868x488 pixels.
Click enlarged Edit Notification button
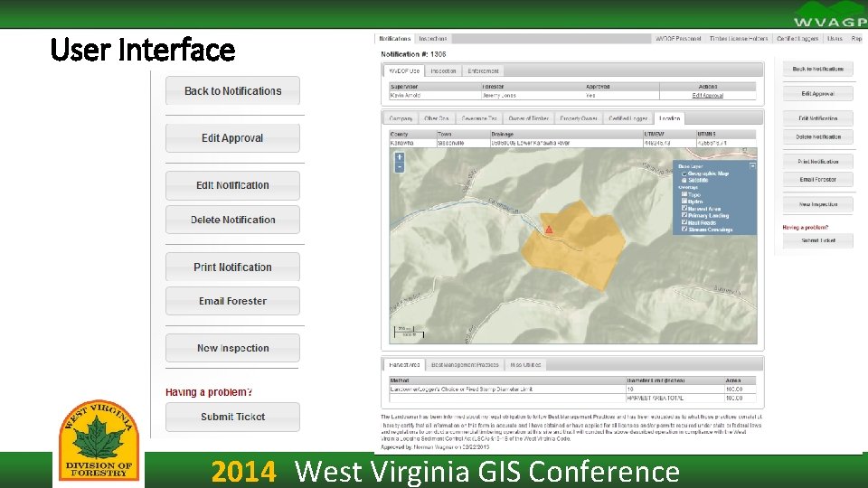tap(232, 185)
